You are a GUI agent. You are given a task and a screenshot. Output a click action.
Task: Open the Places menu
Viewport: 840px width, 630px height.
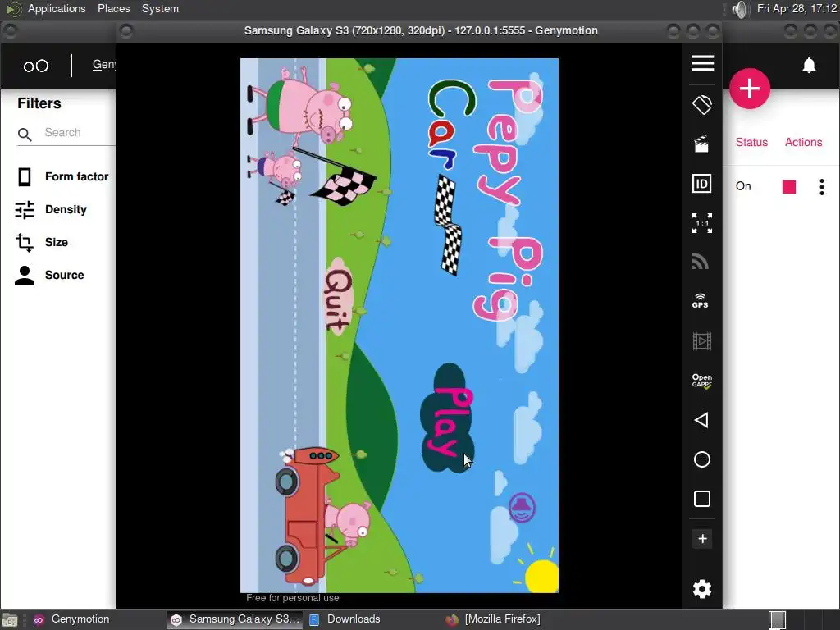[x=113, y=8]
